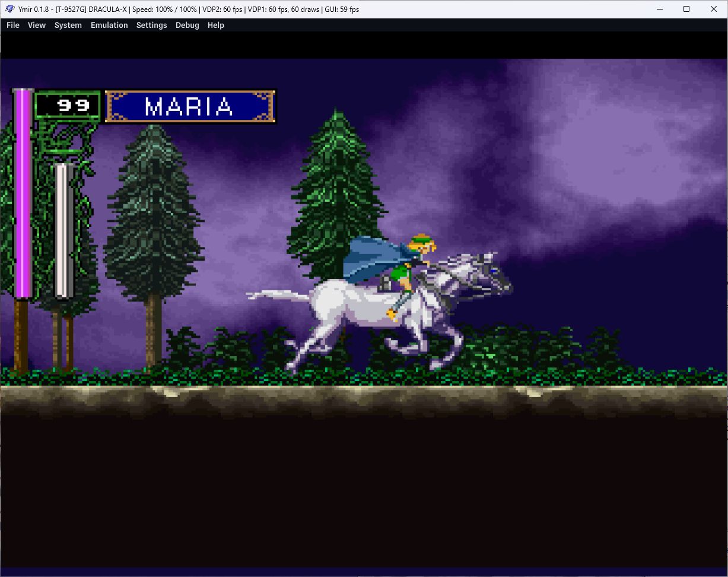Open the Help menu
The height and width of the screenshot is (577, 728).
(x=216, y=25)
